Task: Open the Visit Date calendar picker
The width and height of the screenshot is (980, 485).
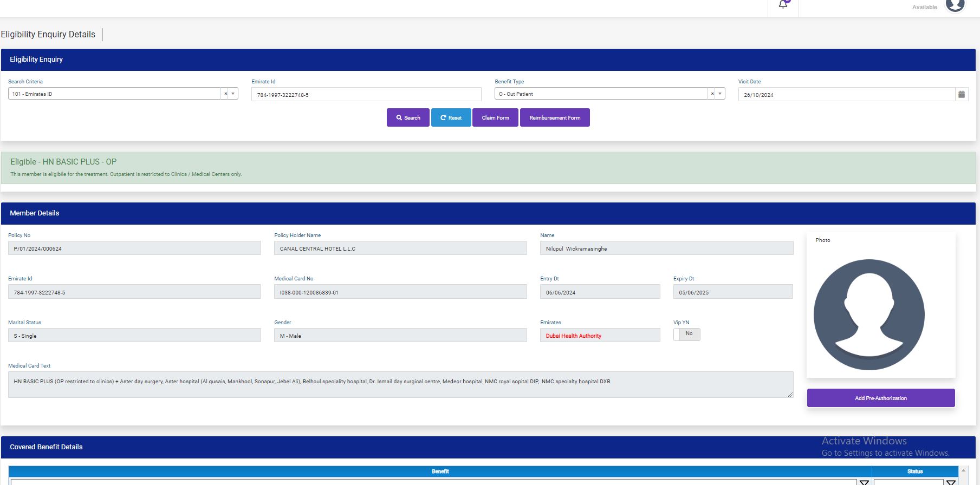Action: 961,94
